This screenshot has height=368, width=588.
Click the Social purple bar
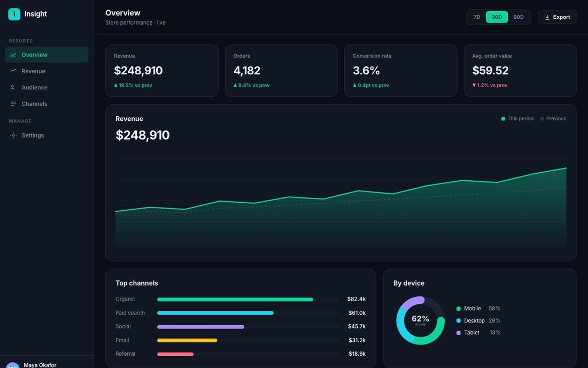click(200, 327)
